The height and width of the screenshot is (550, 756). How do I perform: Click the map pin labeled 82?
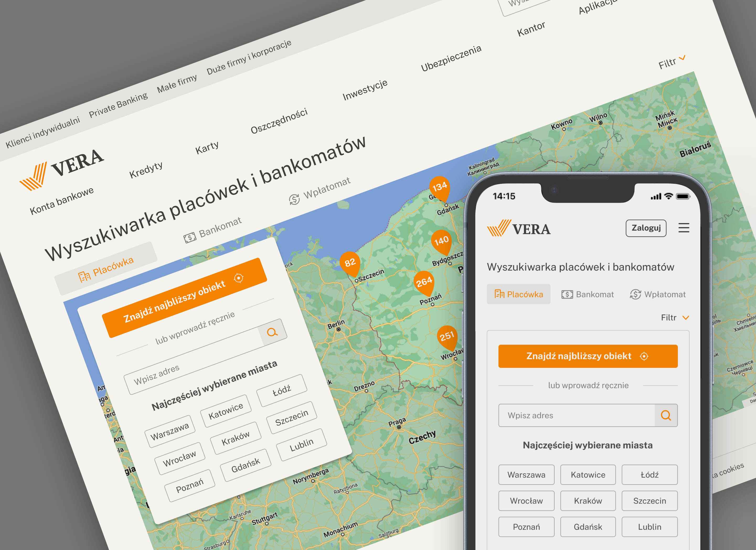point(350,263)
